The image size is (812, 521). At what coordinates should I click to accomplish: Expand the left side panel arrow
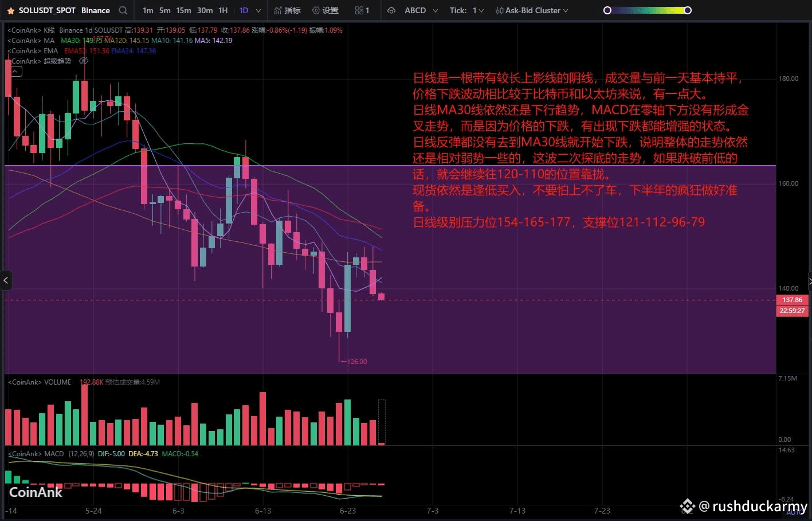6,280
